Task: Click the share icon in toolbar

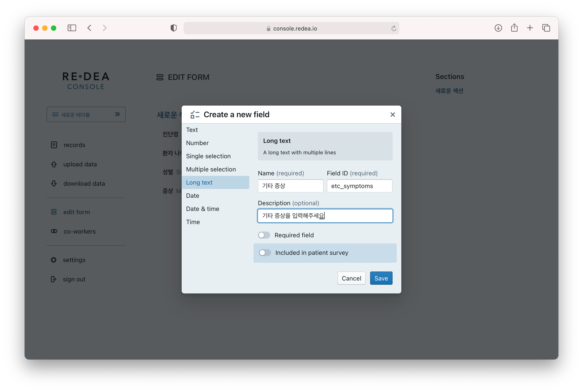Action: coord(514,28)
